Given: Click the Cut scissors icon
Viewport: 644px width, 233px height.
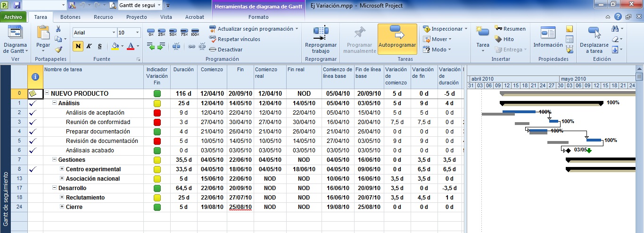Looking at the screenshot, I should (x=58, y=29).
